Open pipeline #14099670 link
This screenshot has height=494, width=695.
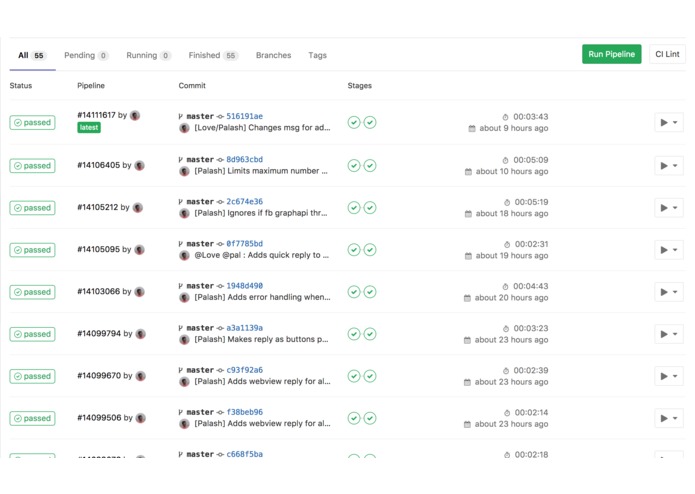point(99,376)
